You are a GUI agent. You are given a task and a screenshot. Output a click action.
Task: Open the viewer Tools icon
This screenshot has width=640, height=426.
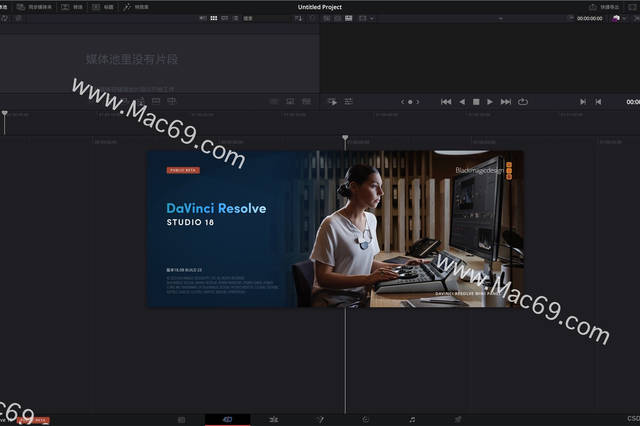click(333, 102)
